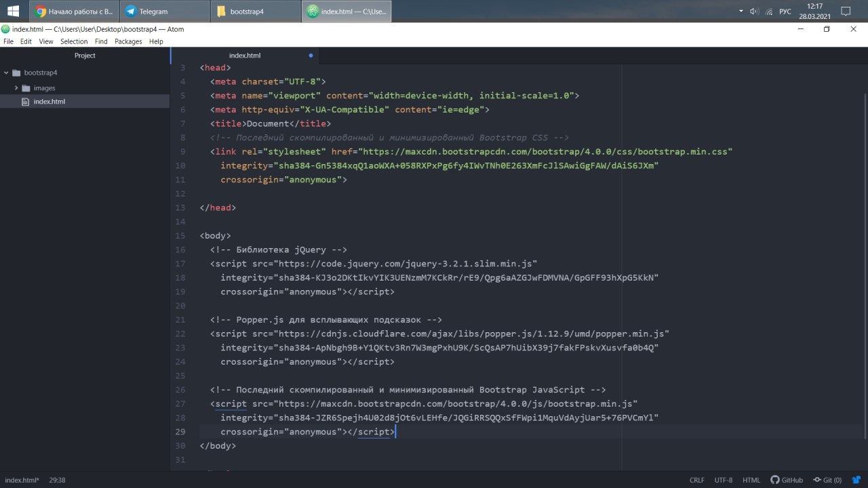Click the bootstrap.min.js script URL

(x=456, y=404)
